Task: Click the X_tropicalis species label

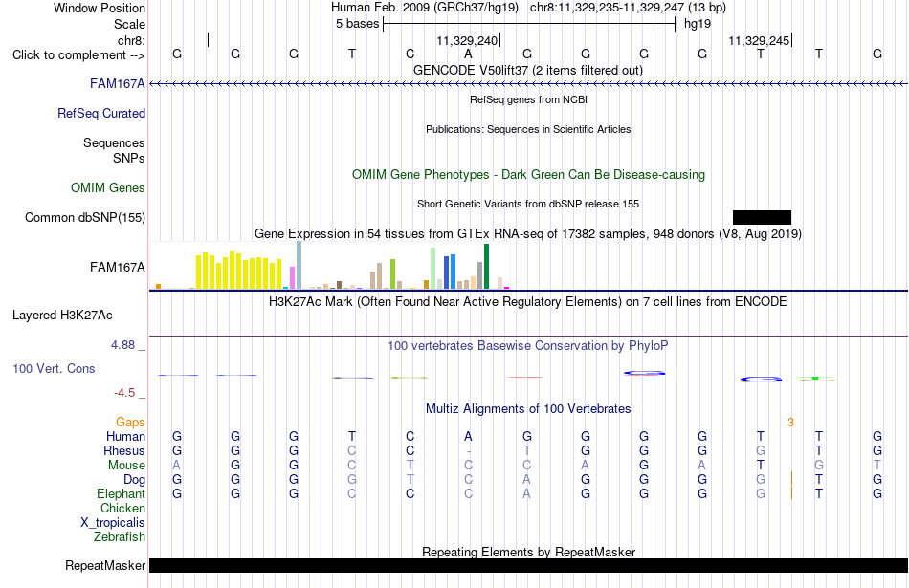Action: (113, 523)
